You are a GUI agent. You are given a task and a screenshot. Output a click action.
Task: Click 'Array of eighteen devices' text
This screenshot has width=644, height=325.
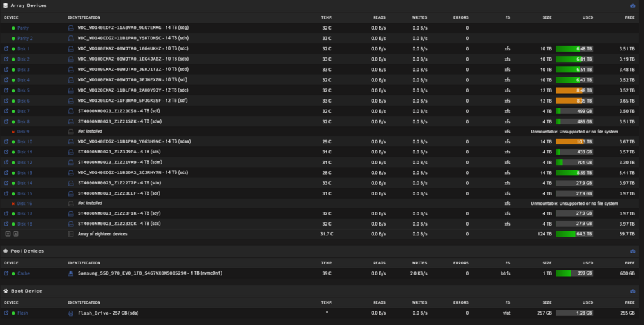(x=102, y=234)
